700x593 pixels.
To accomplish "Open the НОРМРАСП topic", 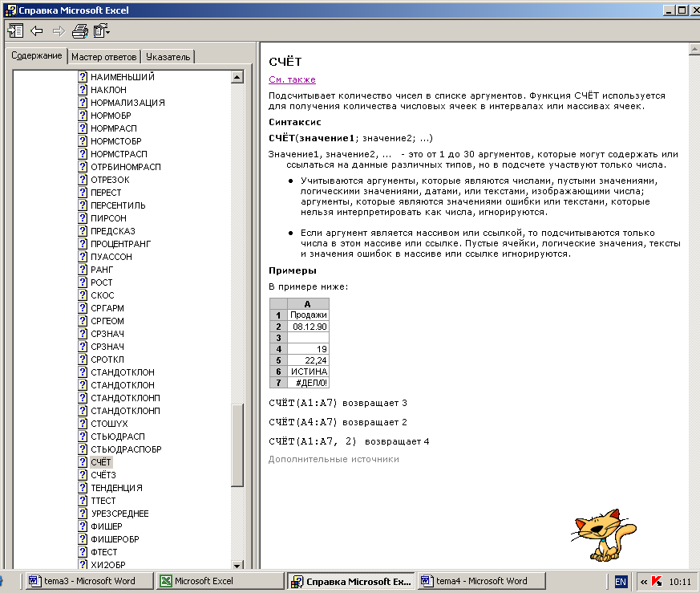I will click(x=114, y=128).
